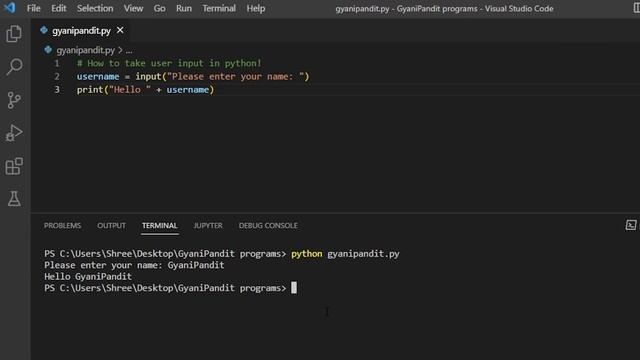This screenshot has width=640, height=360.
Task: Click 'gyanipandit.py' argument in terminal command
Action: [363, 253]
